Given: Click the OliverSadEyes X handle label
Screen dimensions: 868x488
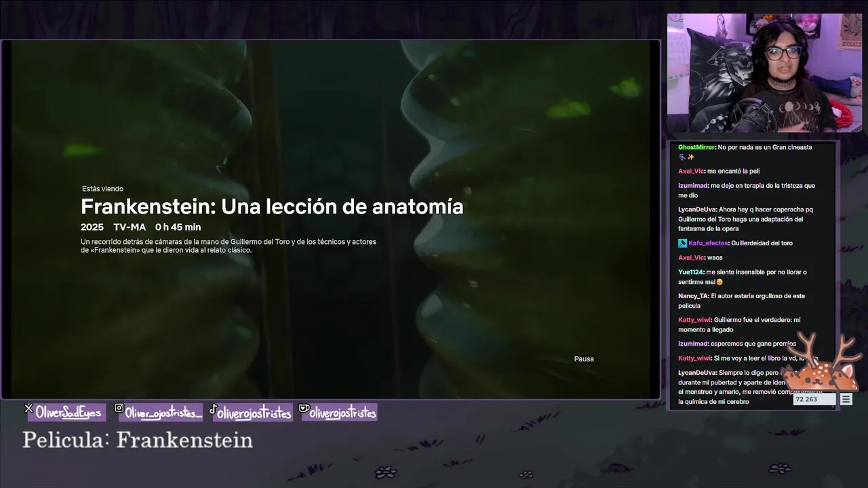Looking at the screenshot, I should pyautogui.click(x=68, y=412).
